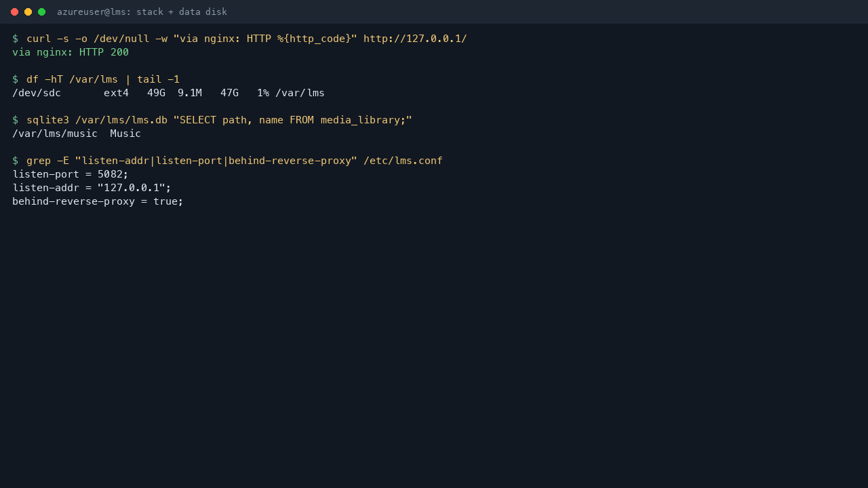Click the '9.1M' used value
Image resolution: width=868 pixels, height=488 pixels.
[x=190, y=93]
